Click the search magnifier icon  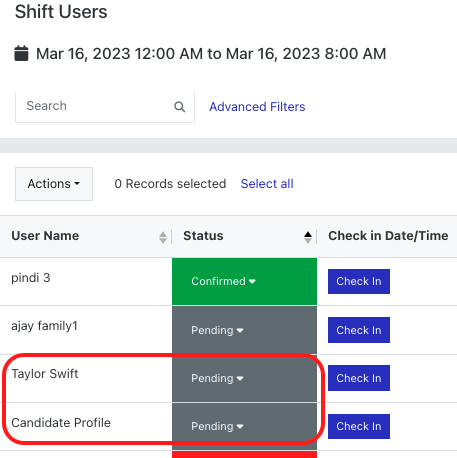point(179,107)
